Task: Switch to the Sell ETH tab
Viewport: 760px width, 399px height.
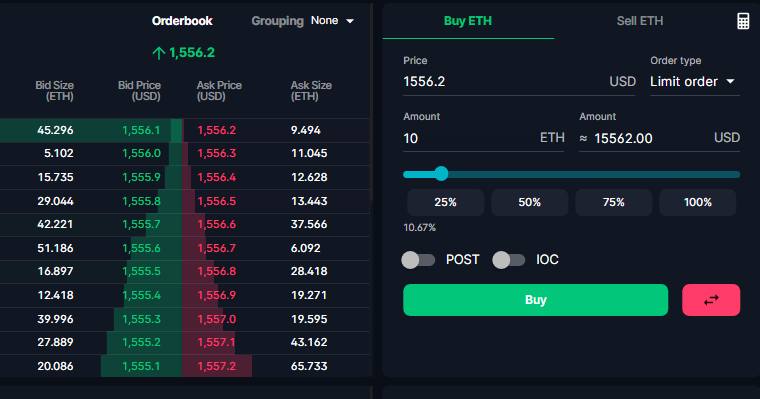Action: tap(639, 21)
